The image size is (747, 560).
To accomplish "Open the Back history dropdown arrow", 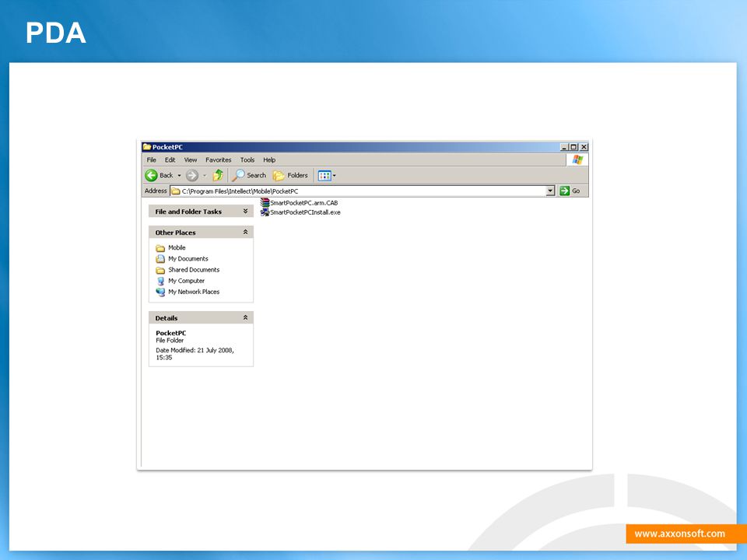I will [x=179, y=176].
